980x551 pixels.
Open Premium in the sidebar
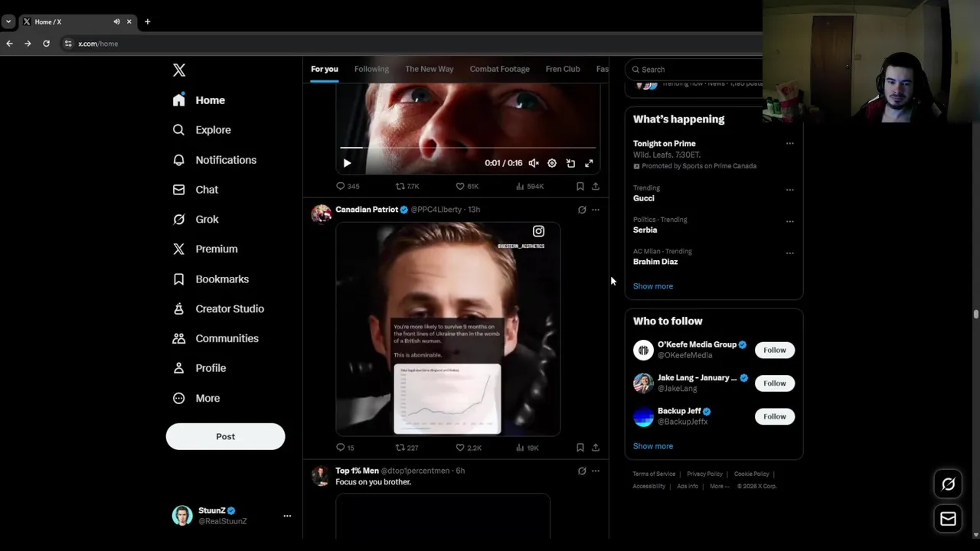(x=205, y=249)
